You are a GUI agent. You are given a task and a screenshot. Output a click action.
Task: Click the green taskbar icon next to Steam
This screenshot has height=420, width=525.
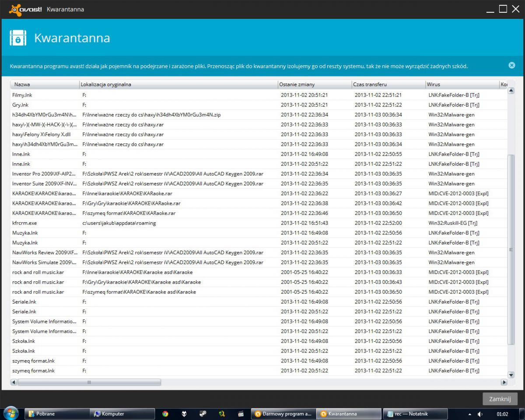tap(222, 414)
